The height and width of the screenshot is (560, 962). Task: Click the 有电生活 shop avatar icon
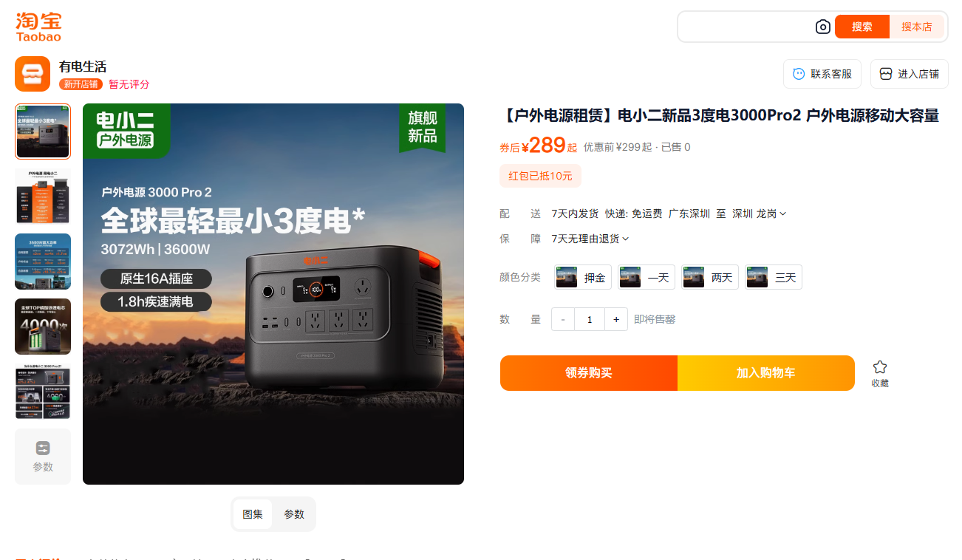click(x=33, y=74)
